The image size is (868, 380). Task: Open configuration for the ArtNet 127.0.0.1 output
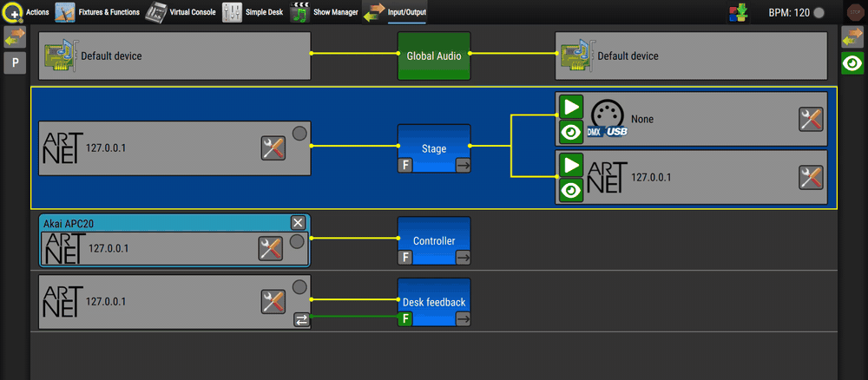pos(811,177)
